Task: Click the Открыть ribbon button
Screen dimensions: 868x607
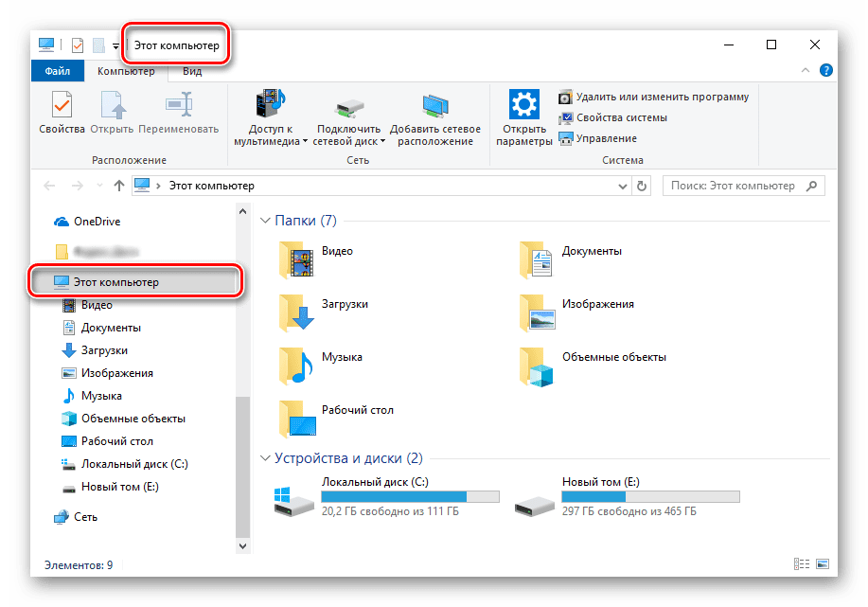Action: 112,113
